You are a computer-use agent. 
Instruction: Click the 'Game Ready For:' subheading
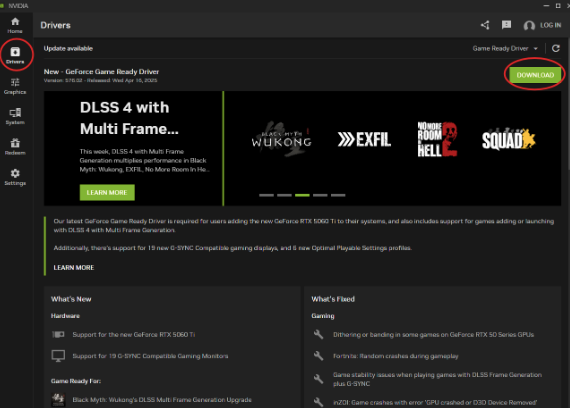76,381
